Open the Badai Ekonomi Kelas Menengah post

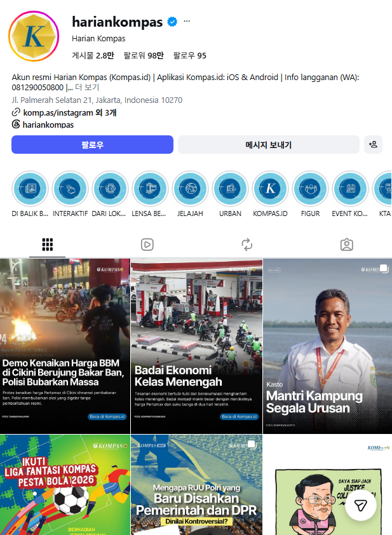196,346
